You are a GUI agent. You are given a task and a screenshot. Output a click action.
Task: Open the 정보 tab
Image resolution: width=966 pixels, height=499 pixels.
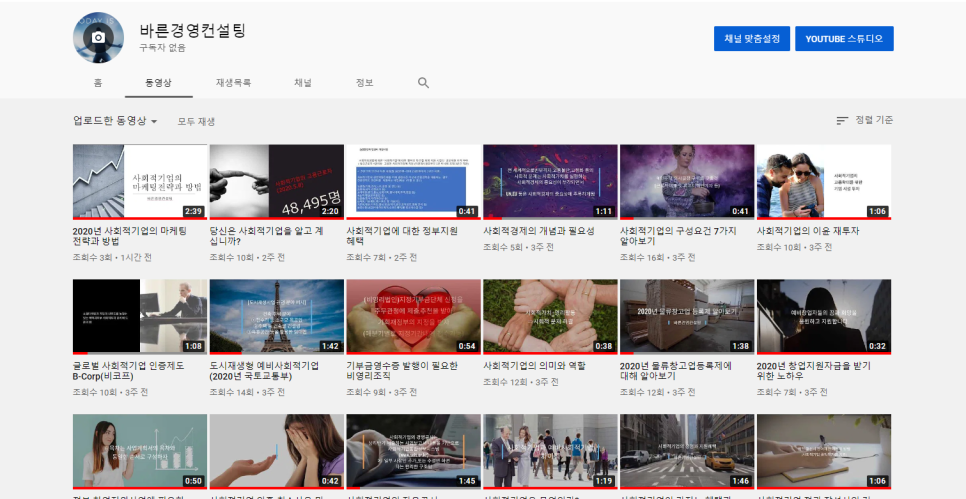click(x=364, y=83)
